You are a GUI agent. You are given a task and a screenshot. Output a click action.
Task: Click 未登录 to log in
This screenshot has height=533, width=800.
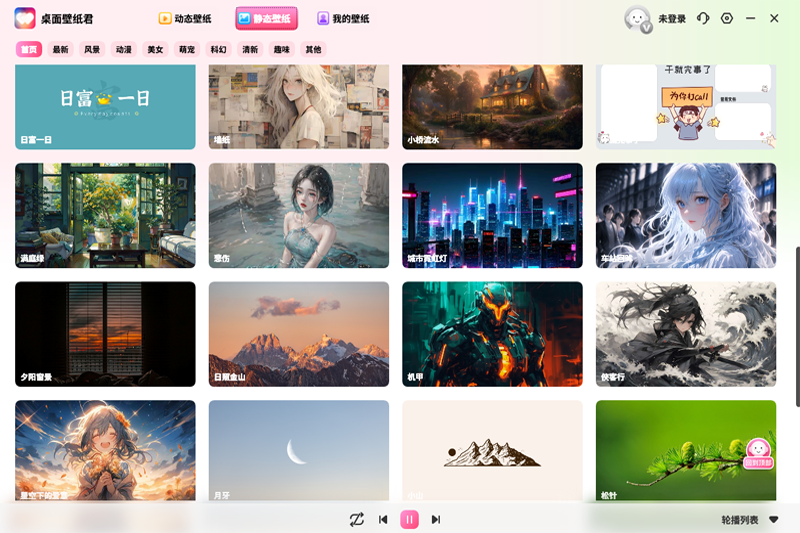tap(672, 18)
